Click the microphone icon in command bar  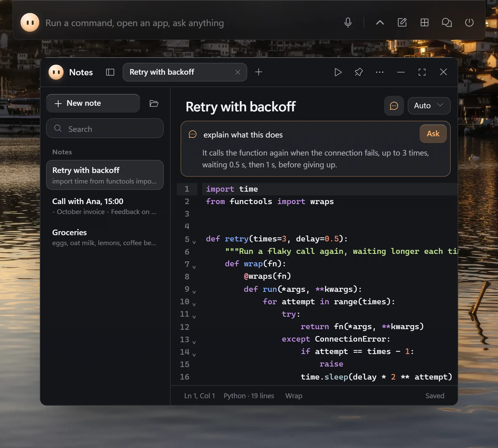tap(348, 23)
